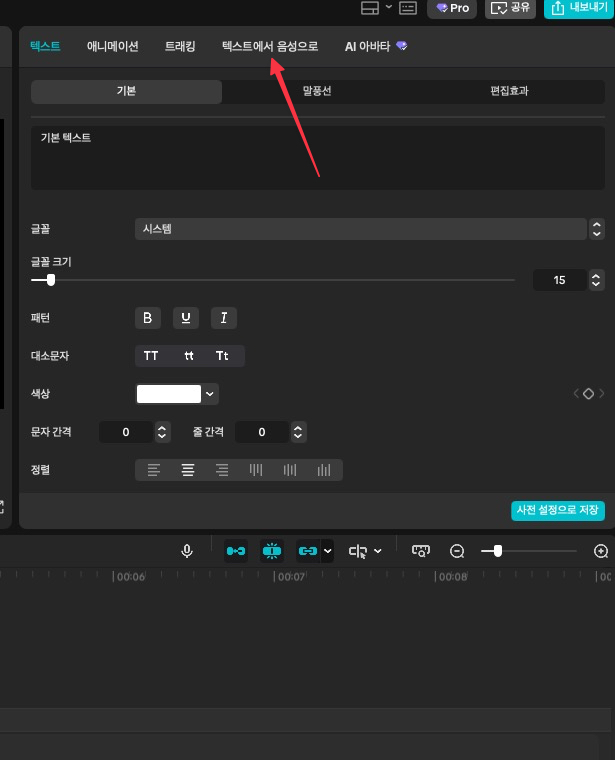Click the 줄 간격 value field
This screenshot has width=615, height=760.
(x=262, y=432)
